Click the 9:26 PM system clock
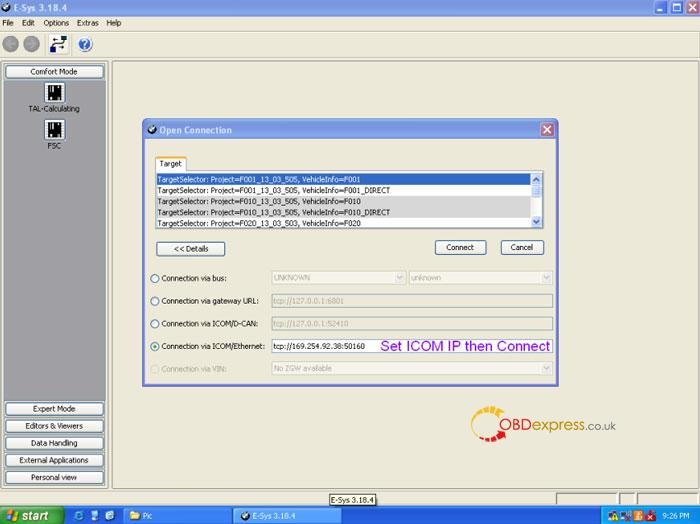Screen dimensions: 700x524 [x=675, y=516]
